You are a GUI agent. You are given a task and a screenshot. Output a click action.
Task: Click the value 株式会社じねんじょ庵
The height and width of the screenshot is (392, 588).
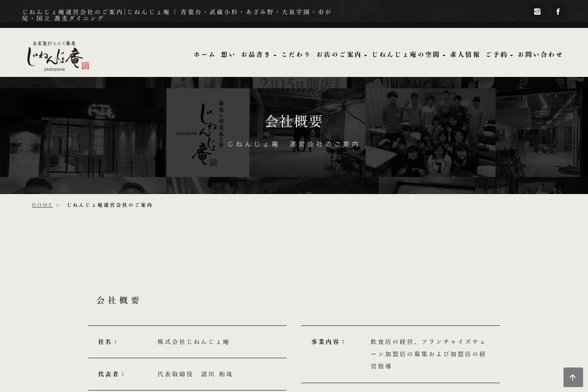[194, 342]
